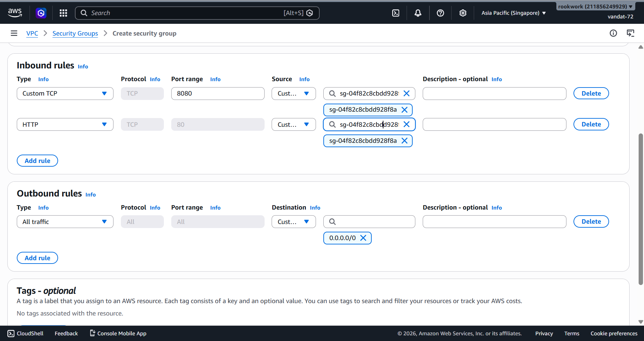
Task: Launch CloudShell from the top bar icon
Action: click(x=396, y=13)
